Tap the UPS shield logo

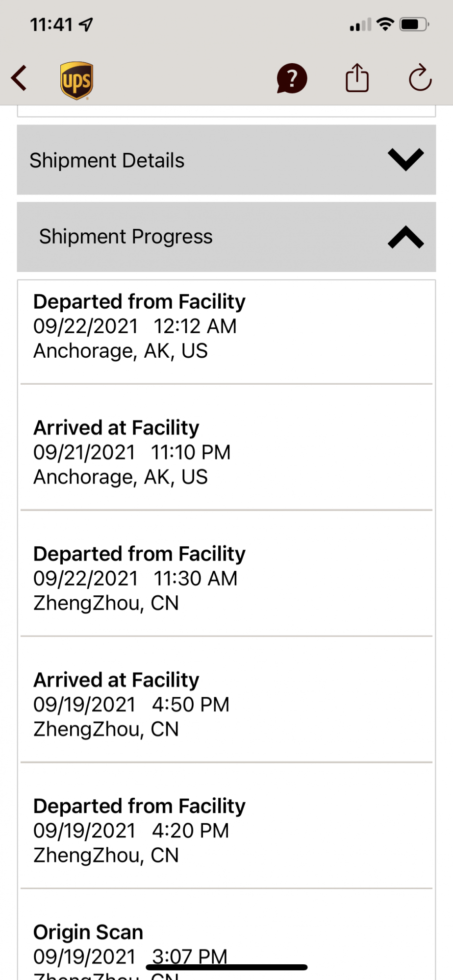click(x=77, y=81)
